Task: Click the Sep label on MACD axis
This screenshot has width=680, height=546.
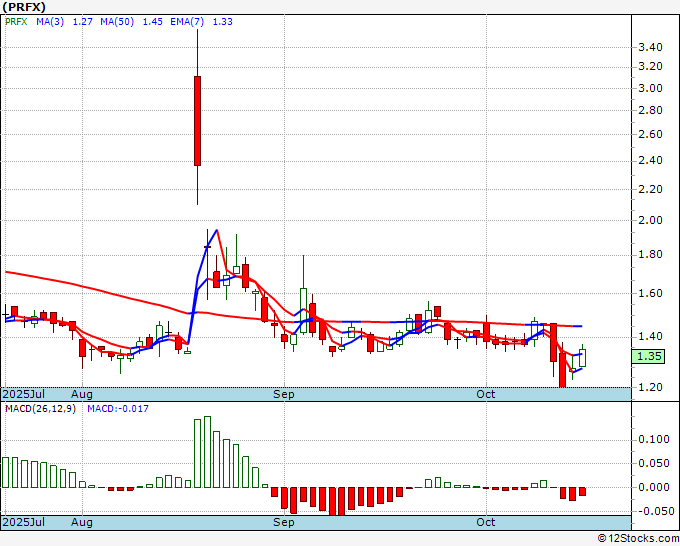Action: pos(284,522)
